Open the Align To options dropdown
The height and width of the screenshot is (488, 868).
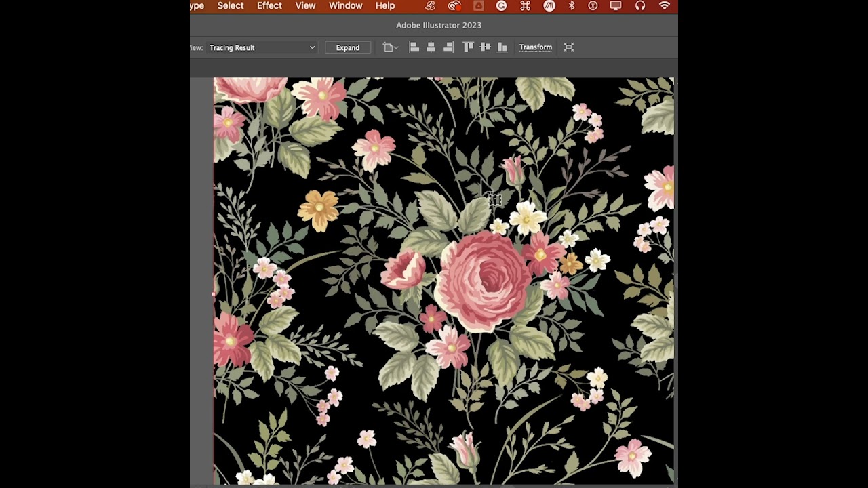tap(391, 47)
